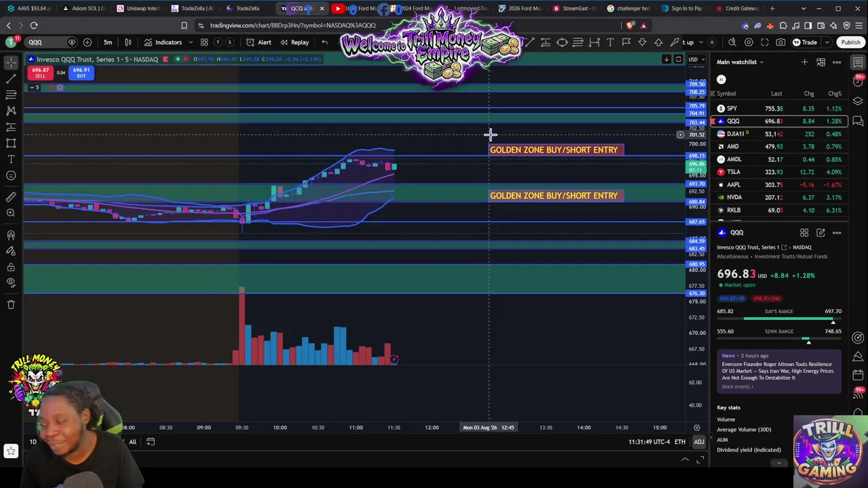The height and width of the screenshot is (488, 868).
Task: Collapse the indicator legend chevron
Action: (31, 87)
